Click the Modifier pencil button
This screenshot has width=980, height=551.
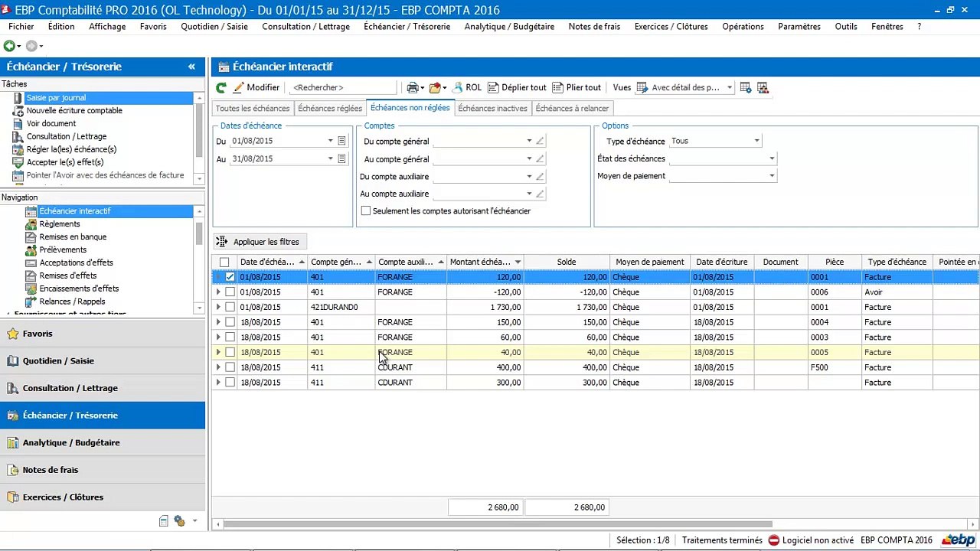256,88
